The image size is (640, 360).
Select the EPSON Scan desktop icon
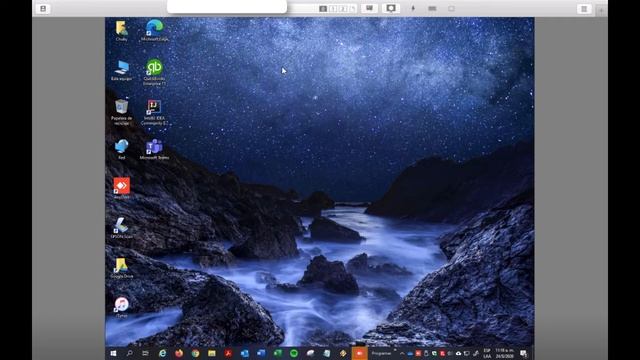point(122,228)
